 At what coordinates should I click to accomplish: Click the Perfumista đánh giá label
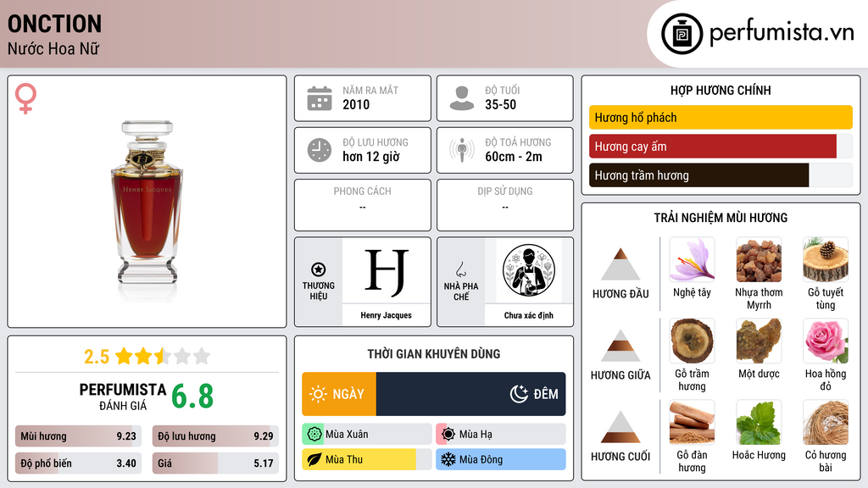[123, 396]
